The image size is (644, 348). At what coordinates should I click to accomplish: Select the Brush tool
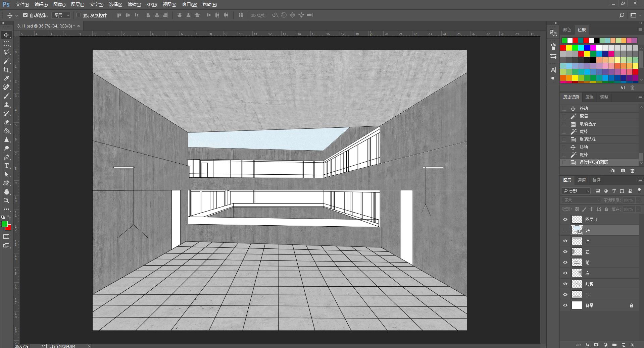(x=6, y=96)
